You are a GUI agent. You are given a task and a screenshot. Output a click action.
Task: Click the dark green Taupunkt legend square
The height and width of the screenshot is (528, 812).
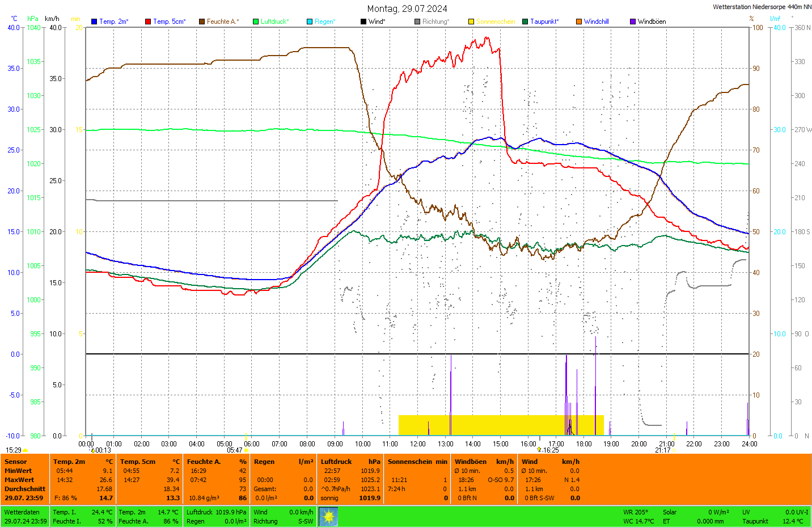click(525, 22)
